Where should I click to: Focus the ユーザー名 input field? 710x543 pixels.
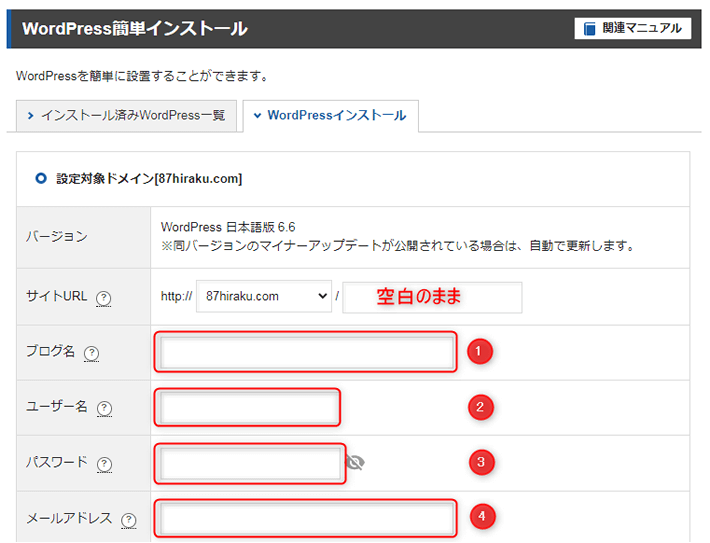click(248, 408)
